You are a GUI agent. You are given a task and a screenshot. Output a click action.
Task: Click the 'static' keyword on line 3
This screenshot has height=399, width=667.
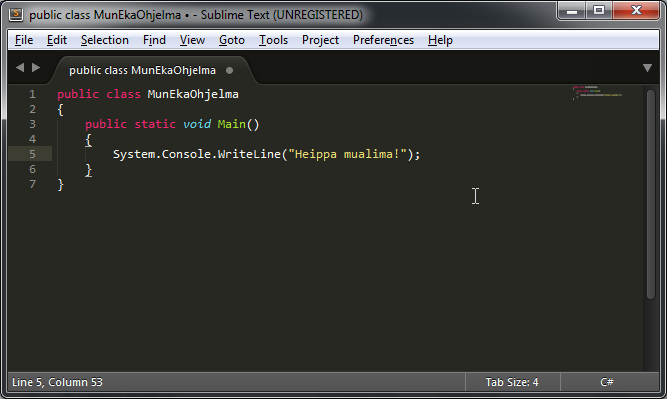click(155, 124)
